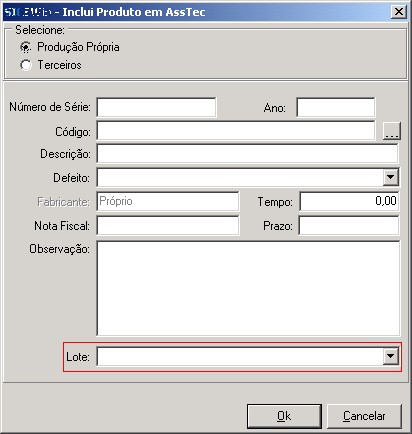Click the Código input field

pos(236,131)
